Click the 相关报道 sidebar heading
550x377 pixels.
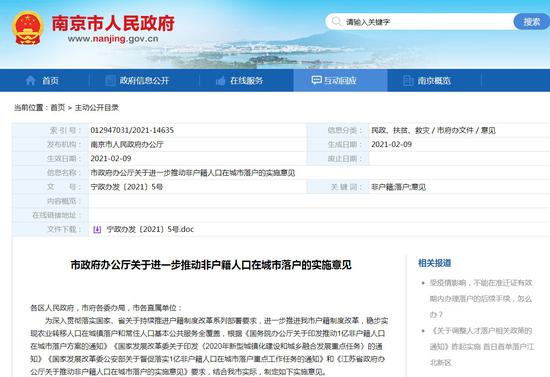point(435,263)
